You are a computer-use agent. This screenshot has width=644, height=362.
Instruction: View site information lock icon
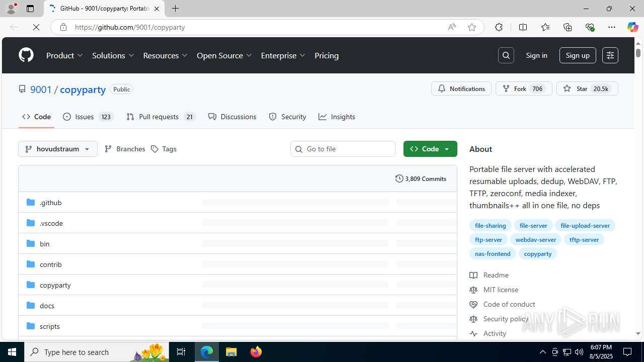tap(63, 27)
